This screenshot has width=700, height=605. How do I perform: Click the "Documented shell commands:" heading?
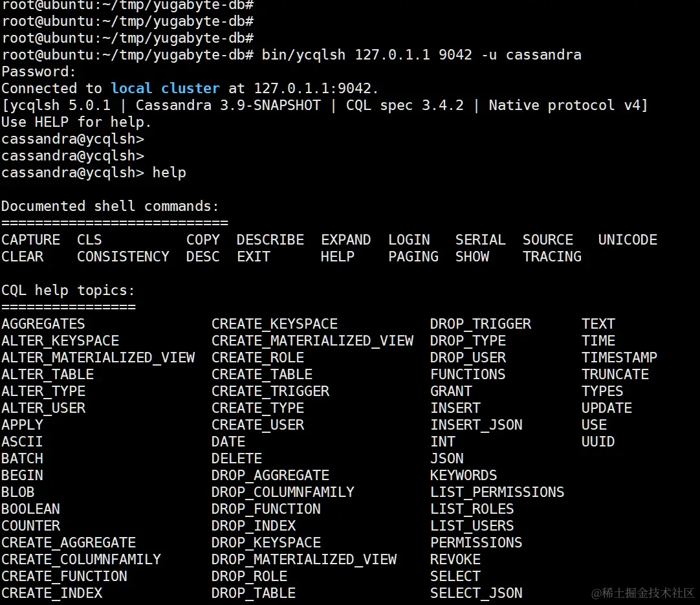pyautogui.click(x=110, y=206)
